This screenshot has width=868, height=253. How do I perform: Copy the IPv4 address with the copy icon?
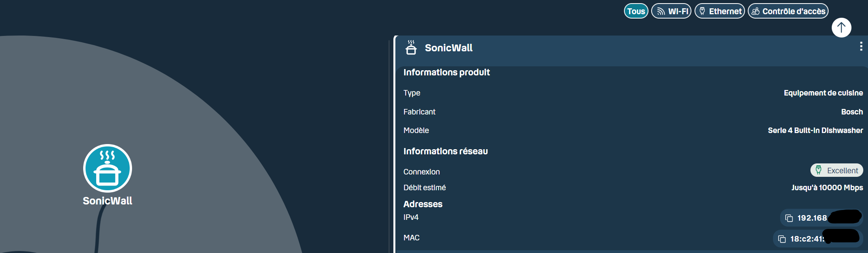click(789, 218)
